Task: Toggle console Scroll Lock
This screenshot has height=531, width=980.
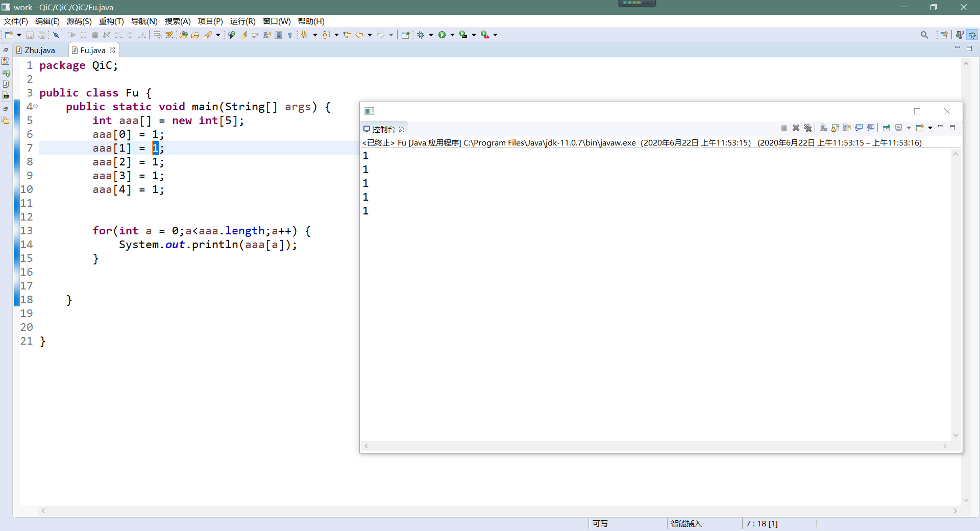Action: tap(835, 128)
